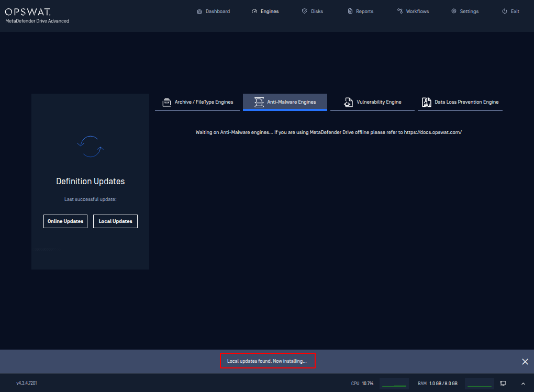Open the Disks section
Screen dimensions: 534x392
pyautogui.click(x=313, y=12)
